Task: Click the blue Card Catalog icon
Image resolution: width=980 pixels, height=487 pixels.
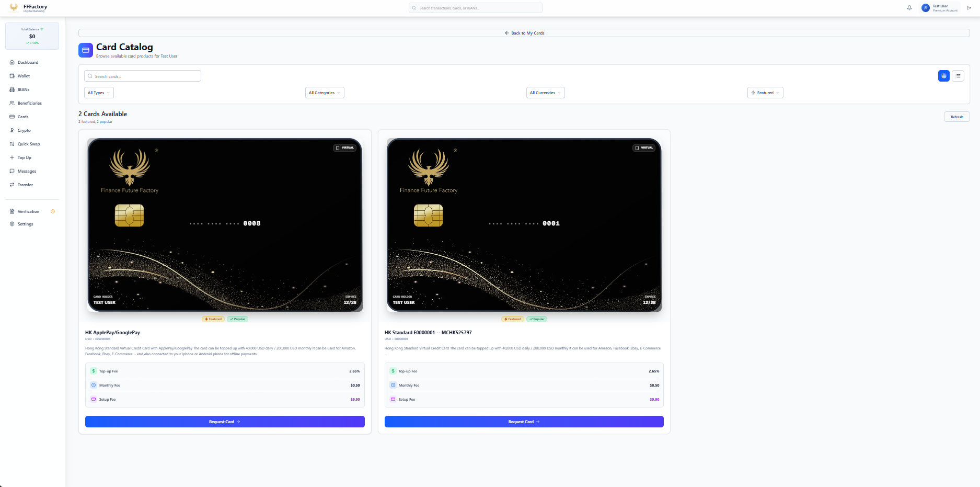Action: tap(86, 50)
